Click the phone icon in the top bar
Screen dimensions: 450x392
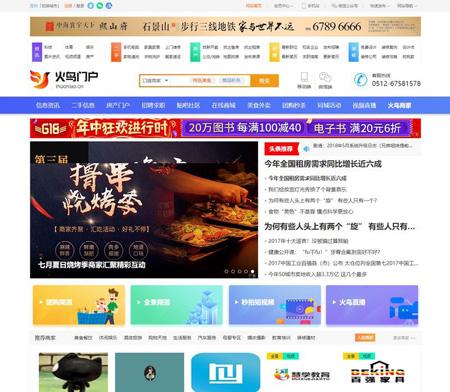(x=304, y=6)
